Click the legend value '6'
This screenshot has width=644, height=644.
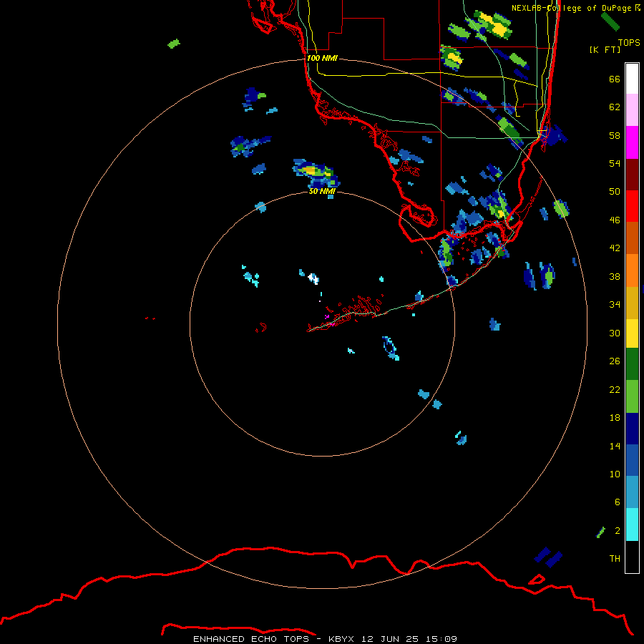pos(617,502)
